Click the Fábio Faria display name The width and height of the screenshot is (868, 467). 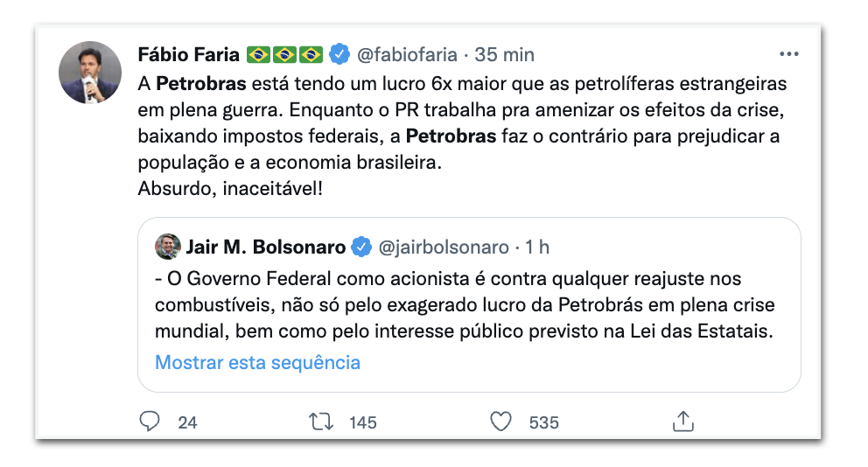(x=189, y=54)
